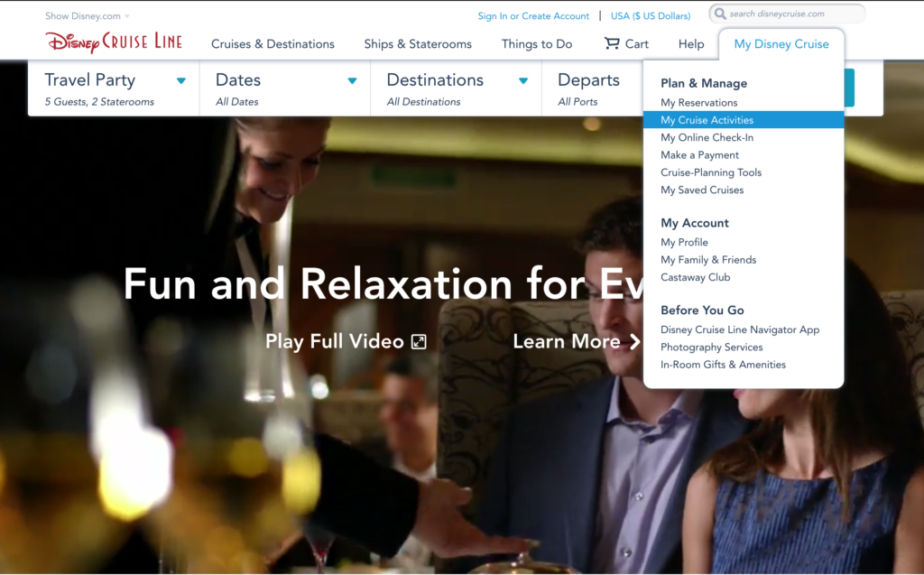This screenshot has height=575, width=924.
Task: Open Cruises & Destinations menu
Action: click(273, 44)
